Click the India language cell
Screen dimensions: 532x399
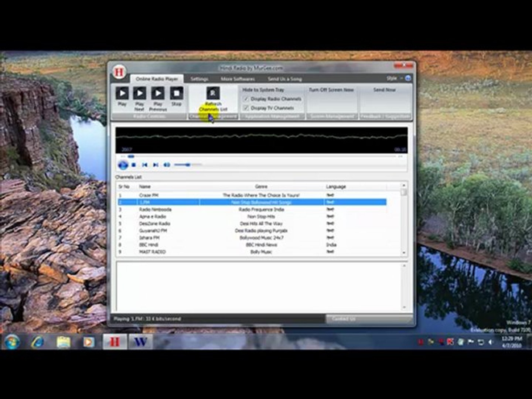coord(331,245)
